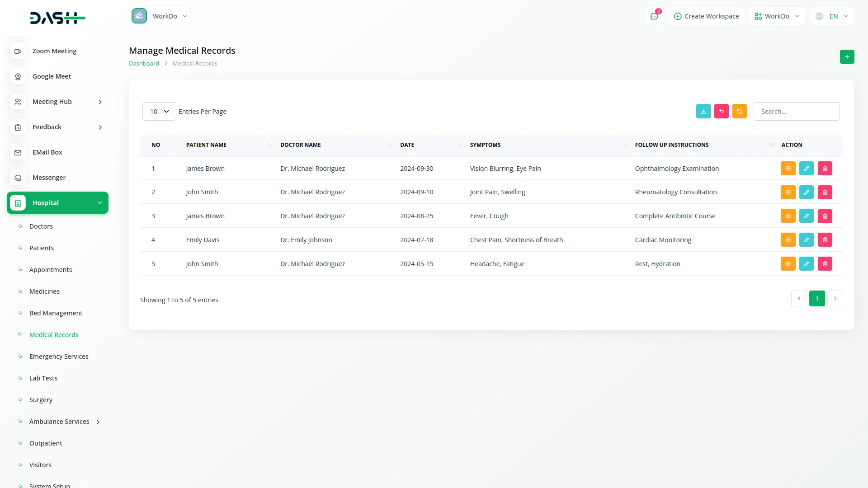Open the EN language dropdown
Viewport: 868px width, 488px height.
pyautogui.click(x=832, y=16)
